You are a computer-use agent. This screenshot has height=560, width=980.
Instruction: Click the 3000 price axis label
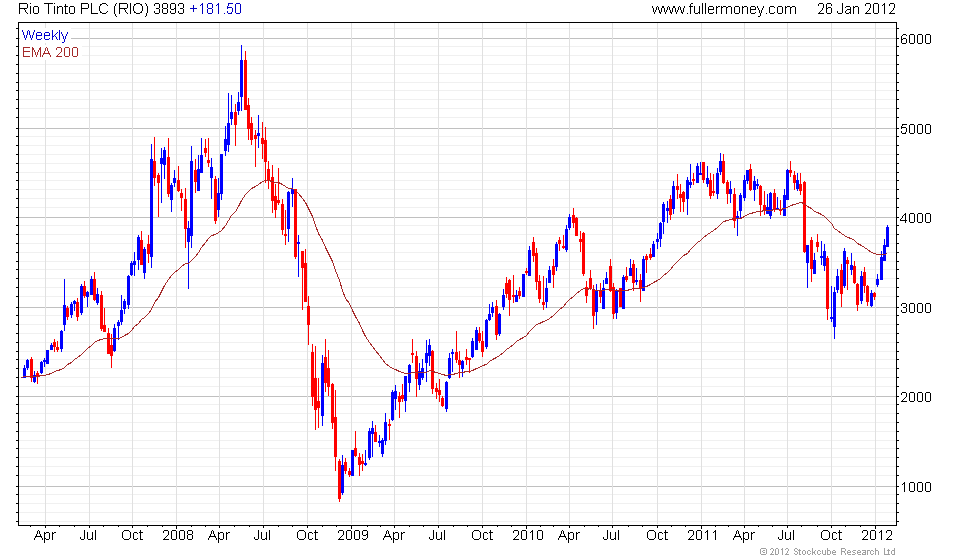pyautogui.click(x=916, y=308)
